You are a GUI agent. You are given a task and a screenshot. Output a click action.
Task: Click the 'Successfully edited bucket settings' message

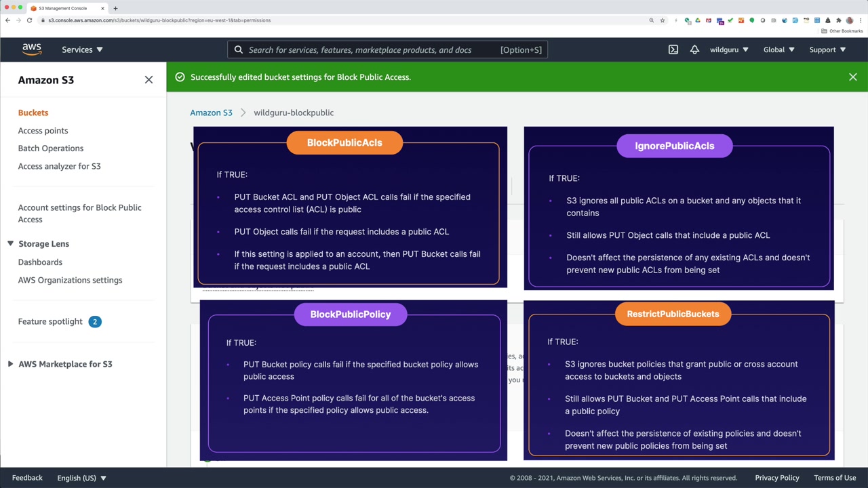pyautogui.click(x=300, y=77)
